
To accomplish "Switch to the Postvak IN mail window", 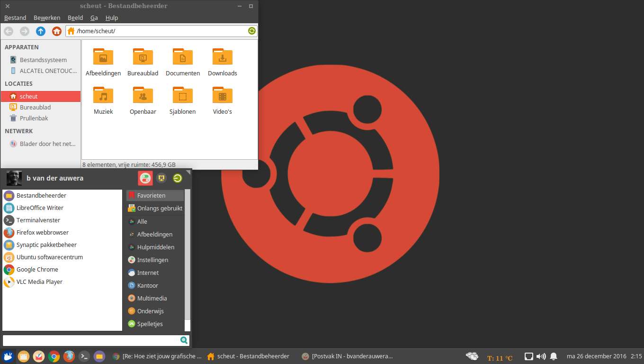I will (348, 356).
